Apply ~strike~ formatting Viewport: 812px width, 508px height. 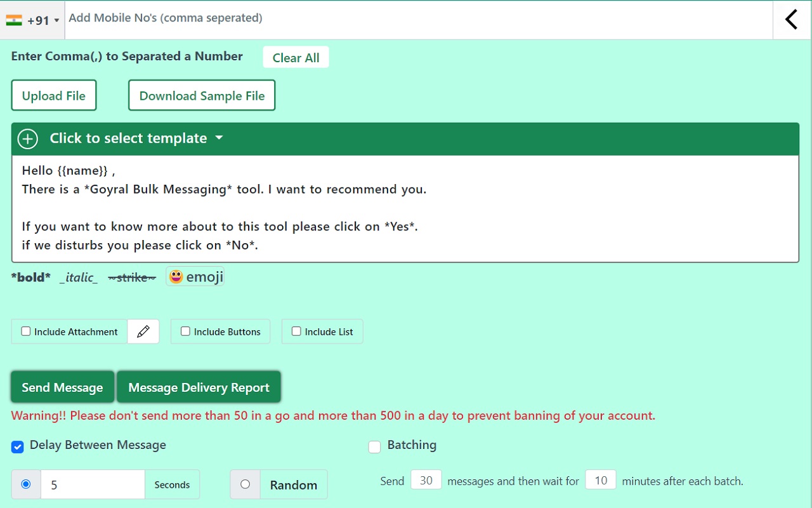tap(132, 277)
